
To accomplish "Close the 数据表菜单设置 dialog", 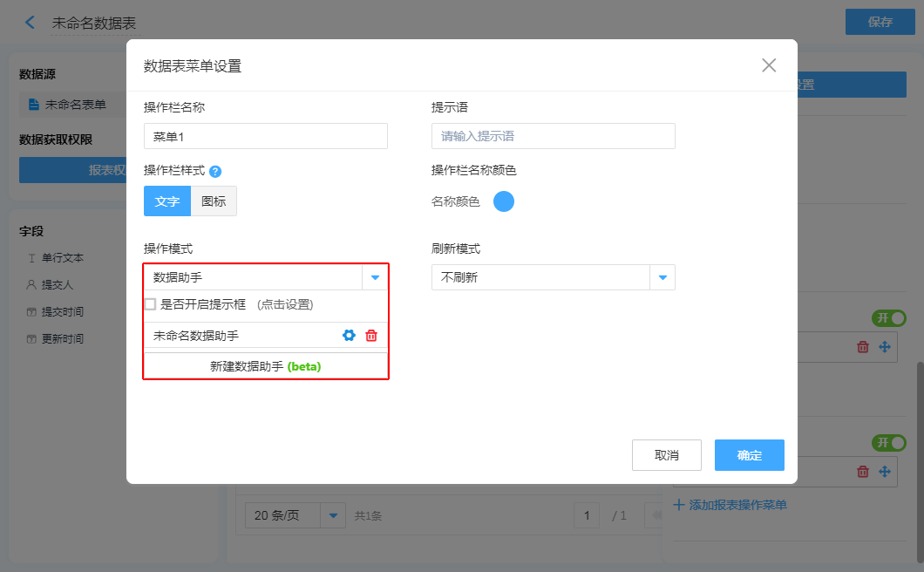I will (x=769, y=65).
